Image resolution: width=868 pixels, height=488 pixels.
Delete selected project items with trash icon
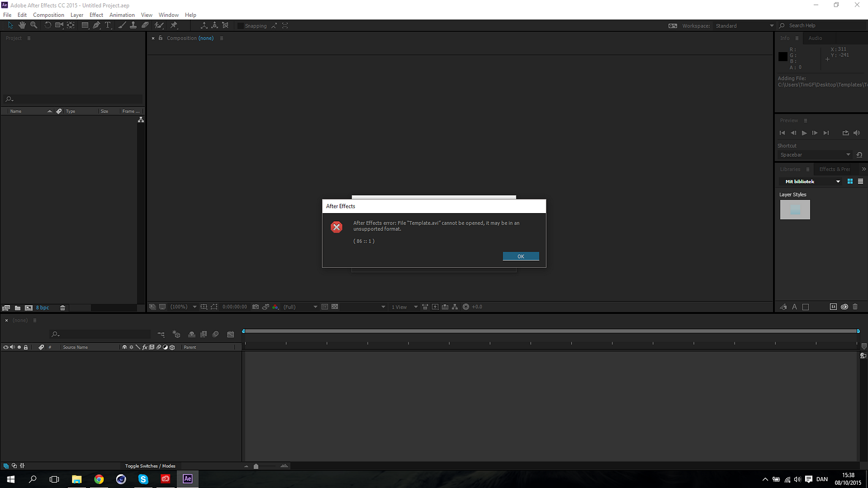(62, 308)
